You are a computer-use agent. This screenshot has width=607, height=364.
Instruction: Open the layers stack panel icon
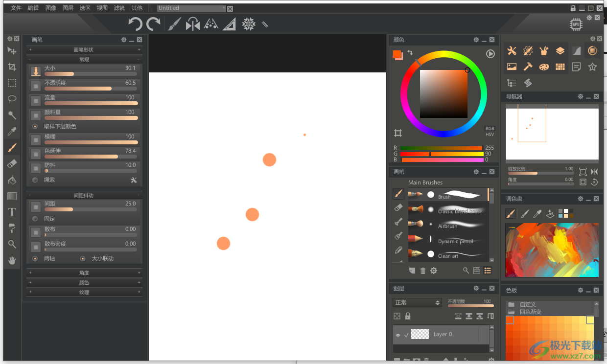point(560,51)
